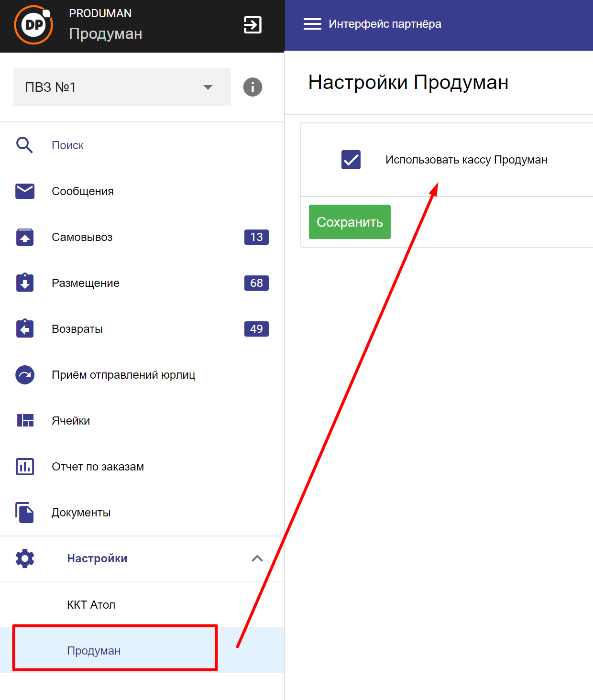
Task: Click the Размещение placement icon
Action: coord(25,283)
